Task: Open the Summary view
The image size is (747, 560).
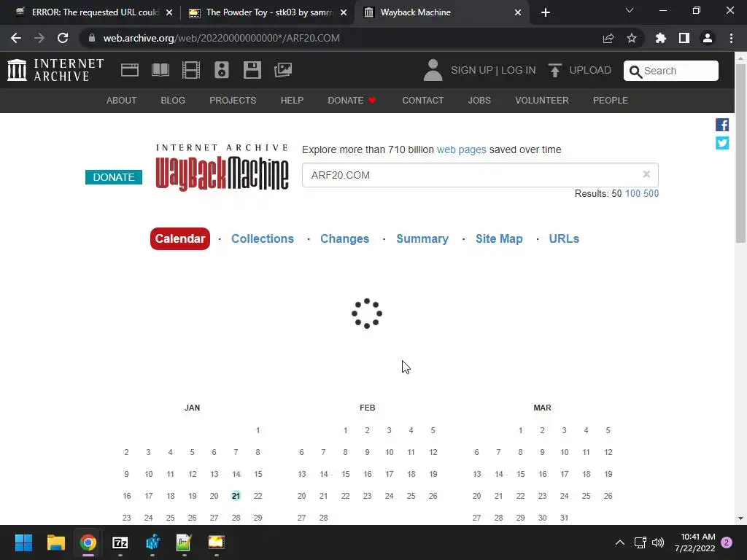Action: coord(422,238)
